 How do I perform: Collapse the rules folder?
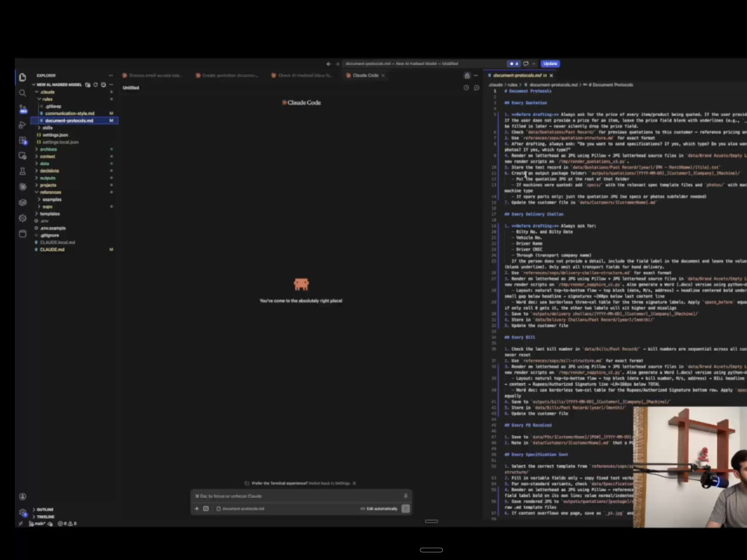click(x=47, y=99)
